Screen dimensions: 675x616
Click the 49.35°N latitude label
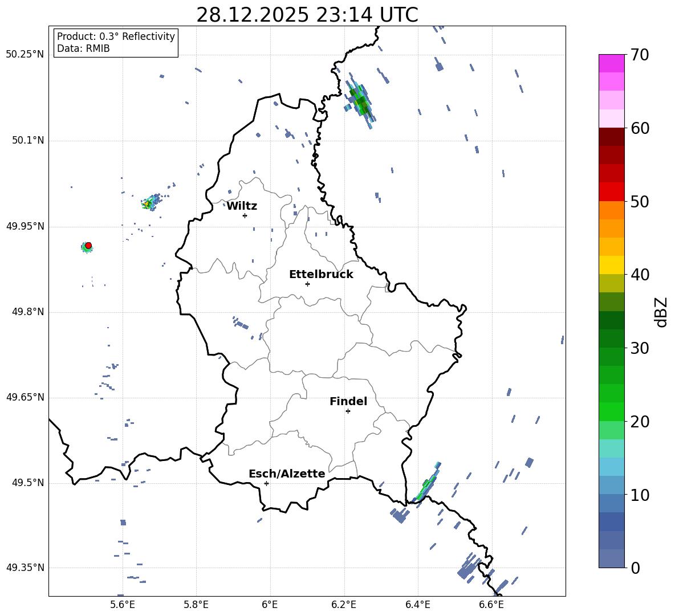(x=25, y=568)
